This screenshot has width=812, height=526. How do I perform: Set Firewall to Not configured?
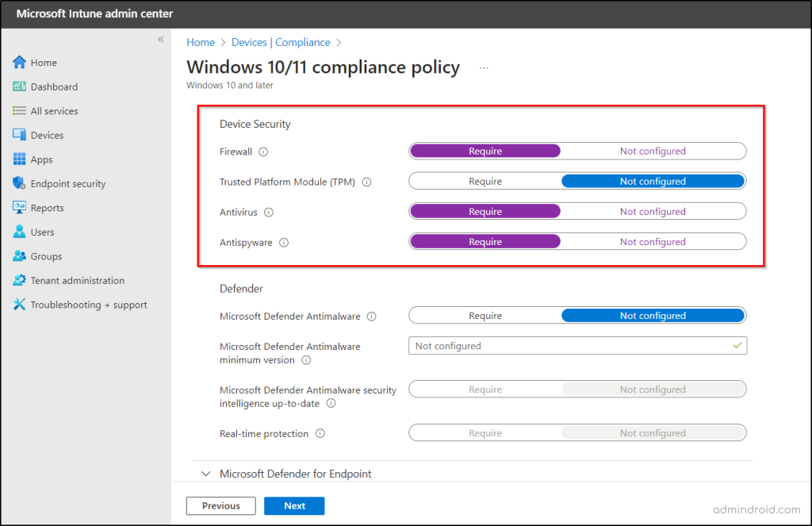pyautogui.click(x=653, y=152)
